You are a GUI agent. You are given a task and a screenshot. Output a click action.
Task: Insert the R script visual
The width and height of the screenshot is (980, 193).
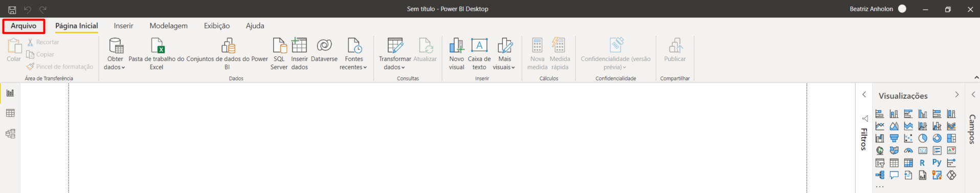[923, 163]
